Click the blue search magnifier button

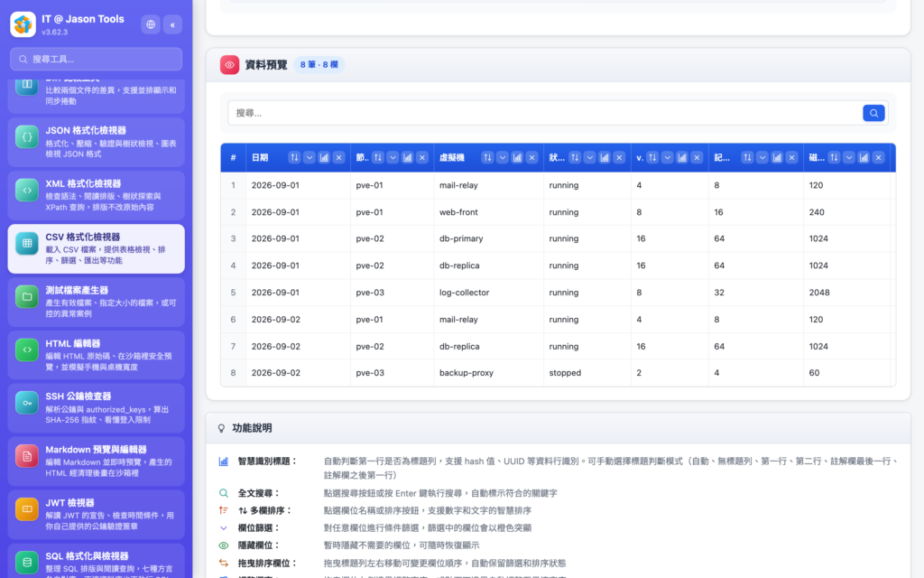pos(873,113)
